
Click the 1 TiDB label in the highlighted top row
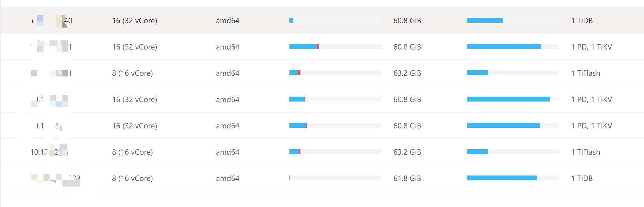(582, 20)
